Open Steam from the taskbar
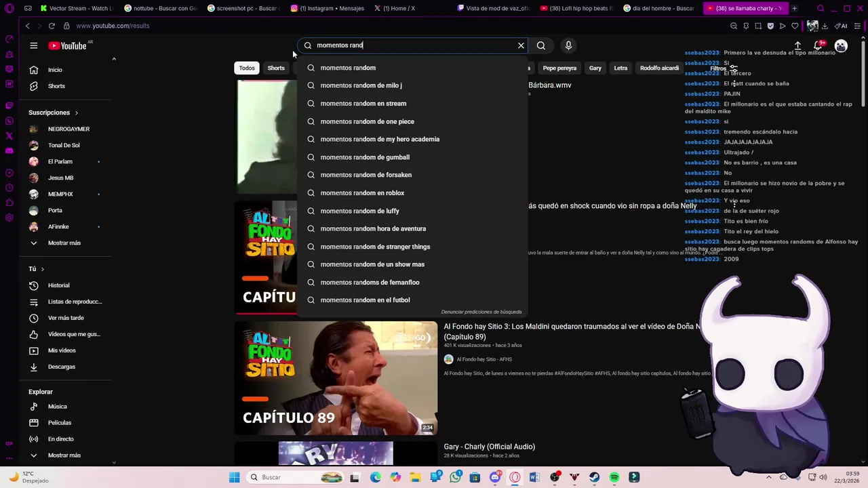The width and height of the screenshot is (868, 488). [594, 477]
